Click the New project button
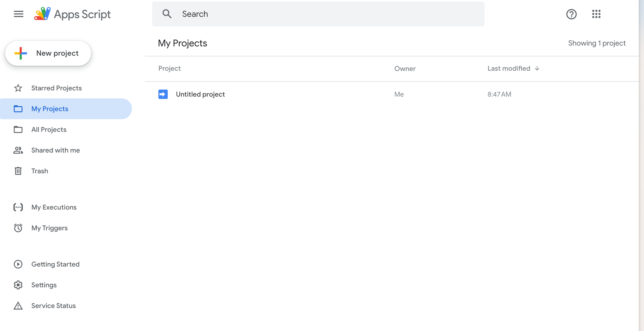 tap(48, 53)
